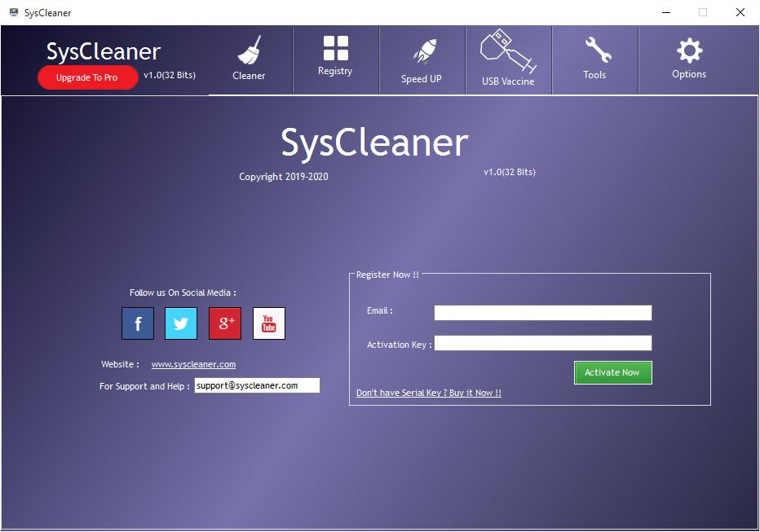Switch to the Registry tab label
The height and width of the screenshot is (532, 760).
tap(335, 71)
